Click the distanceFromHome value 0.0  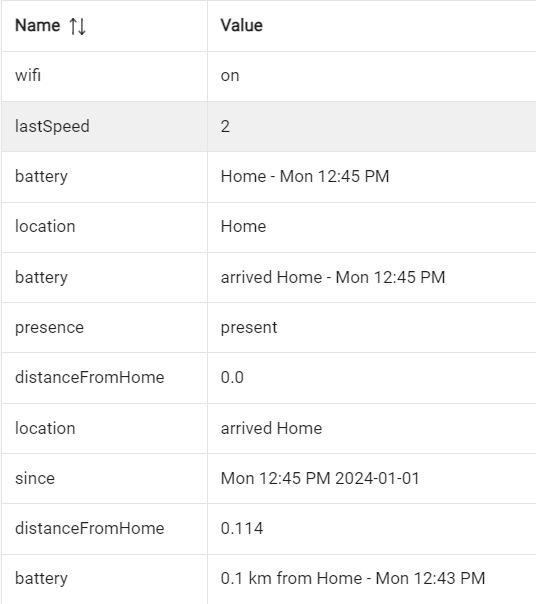pos(232,378)
